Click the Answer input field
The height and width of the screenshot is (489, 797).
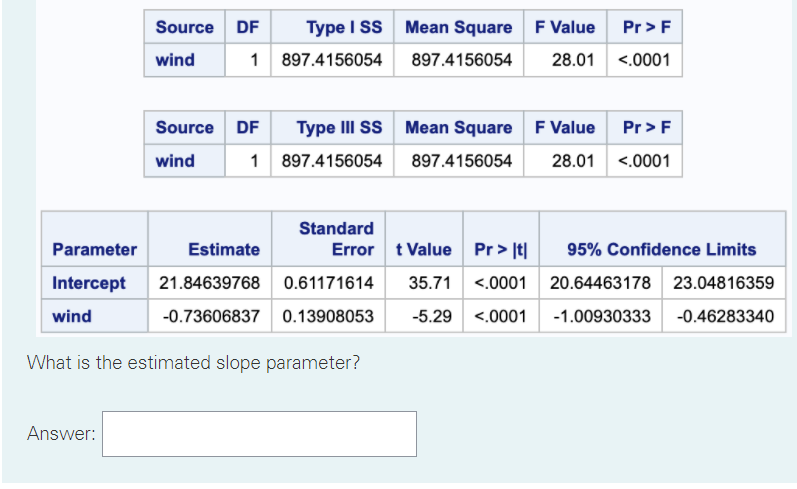pyautogui.click(x=259, y=434)
